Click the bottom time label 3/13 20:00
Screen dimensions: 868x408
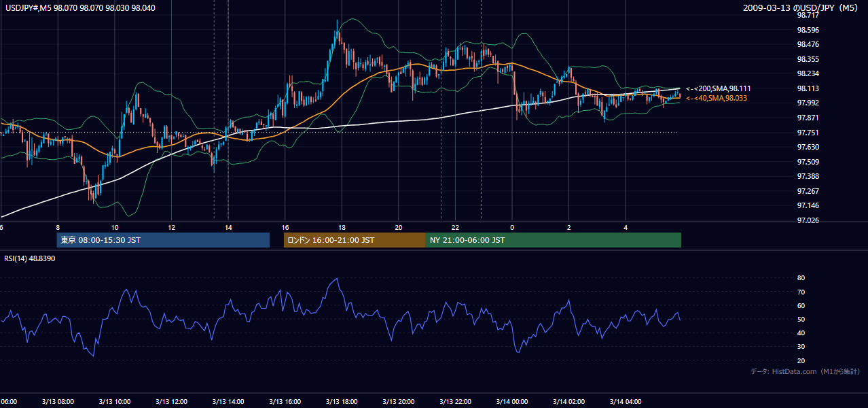click(399, 402)
